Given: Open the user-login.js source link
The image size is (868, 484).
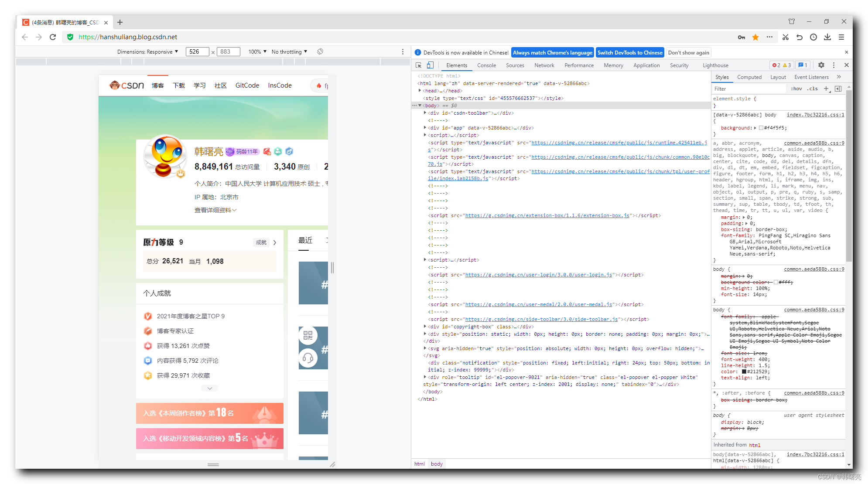Looking at the screenshot, I should [539, 275].
